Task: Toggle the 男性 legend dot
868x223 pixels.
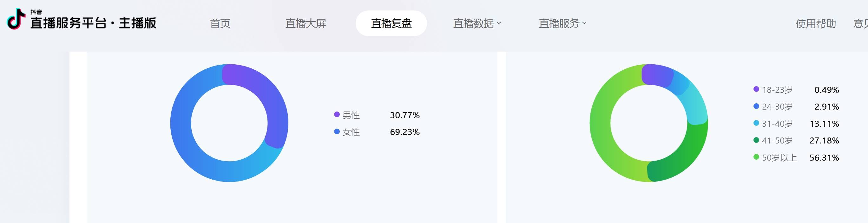Action: click(x=337, y=114)
